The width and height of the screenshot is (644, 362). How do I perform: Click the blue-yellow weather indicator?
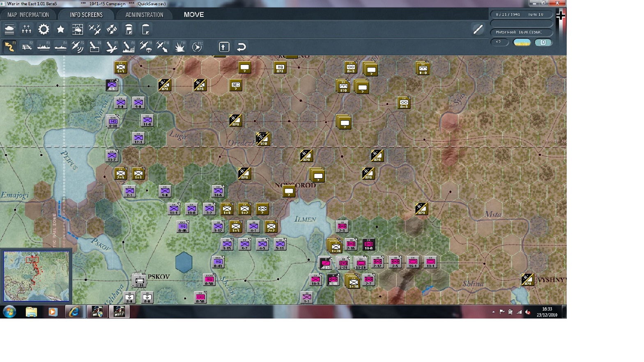[522, 42]
